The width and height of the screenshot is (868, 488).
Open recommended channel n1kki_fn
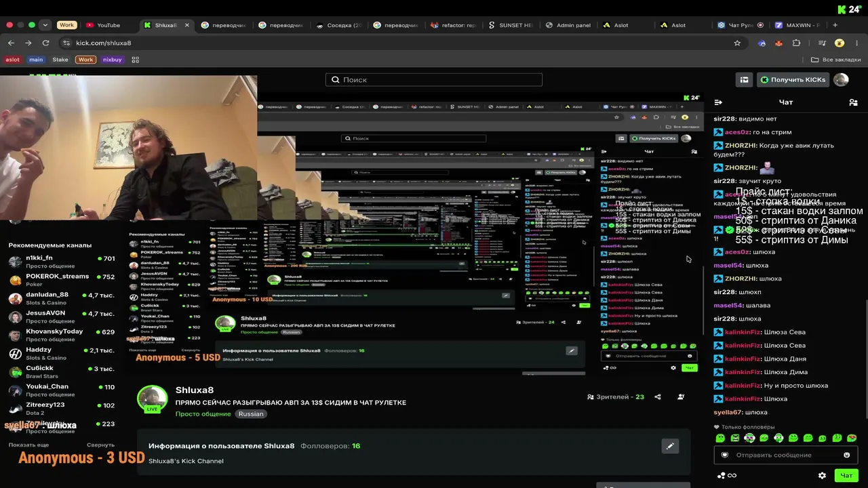(62, 262)
